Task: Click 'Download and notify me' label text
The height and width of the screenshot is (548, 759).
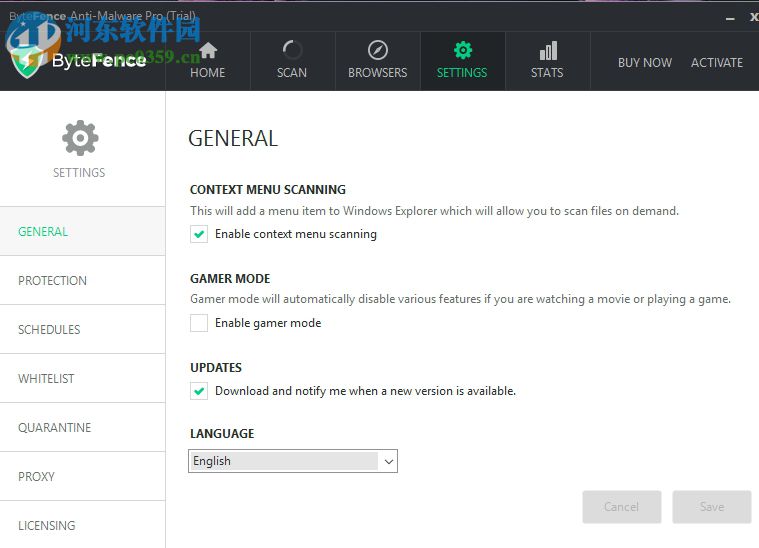Action: click(365, 391)
